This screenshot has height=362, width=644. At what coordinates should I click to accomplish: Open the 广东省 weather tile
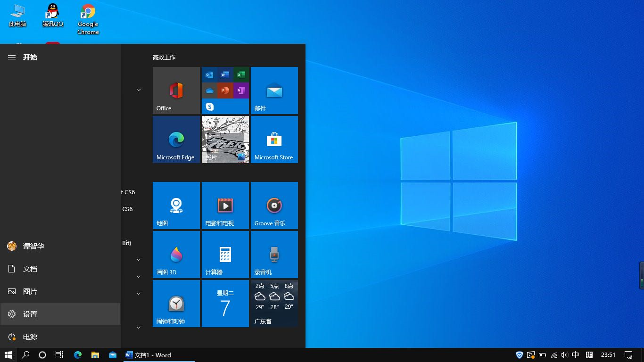(274, 304)
